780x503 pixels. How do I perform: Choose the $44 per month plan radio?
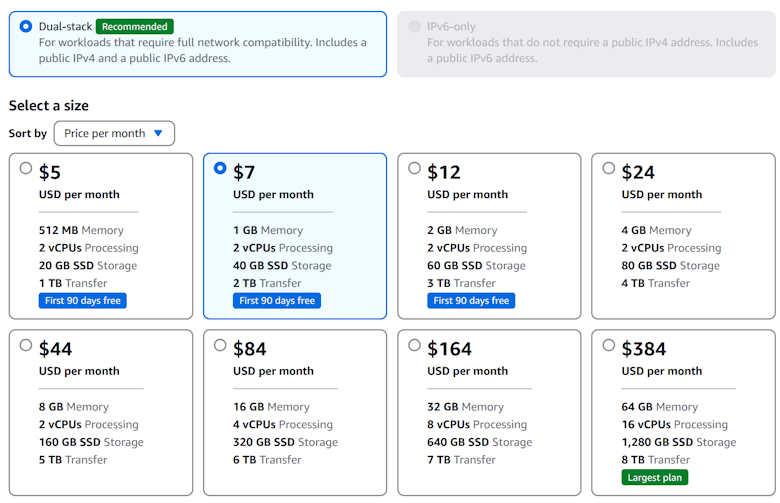click(x=26, y=345)
